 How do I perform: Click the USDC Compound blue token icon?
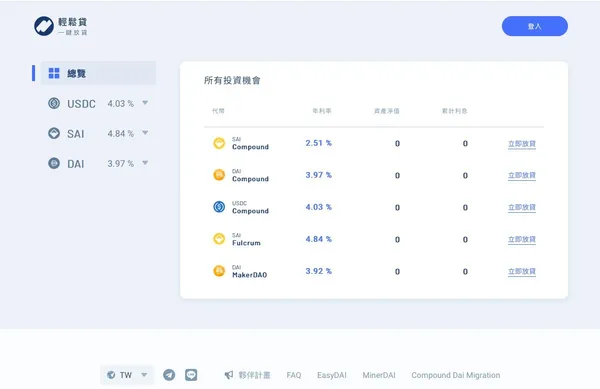click(x=219, y=207)
